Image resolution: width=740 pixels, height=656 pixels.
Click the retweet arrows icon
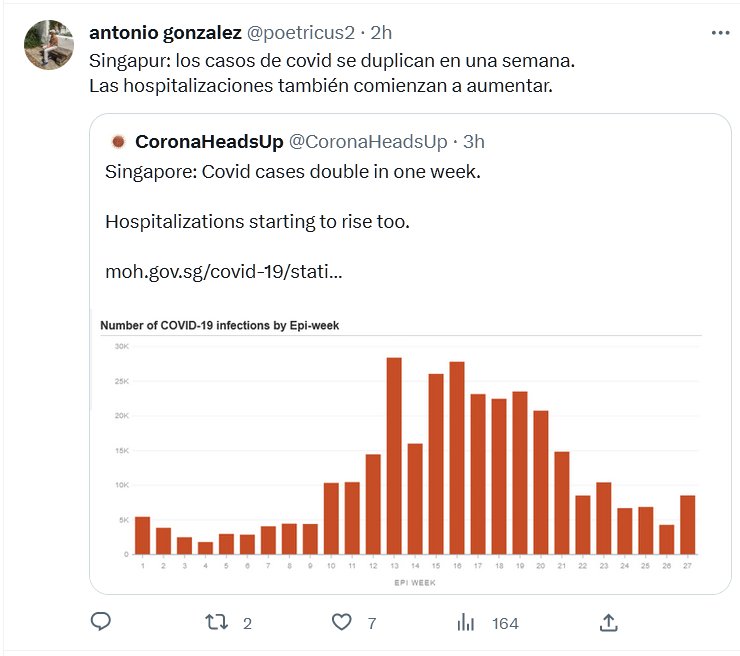(x=216, y=622)
